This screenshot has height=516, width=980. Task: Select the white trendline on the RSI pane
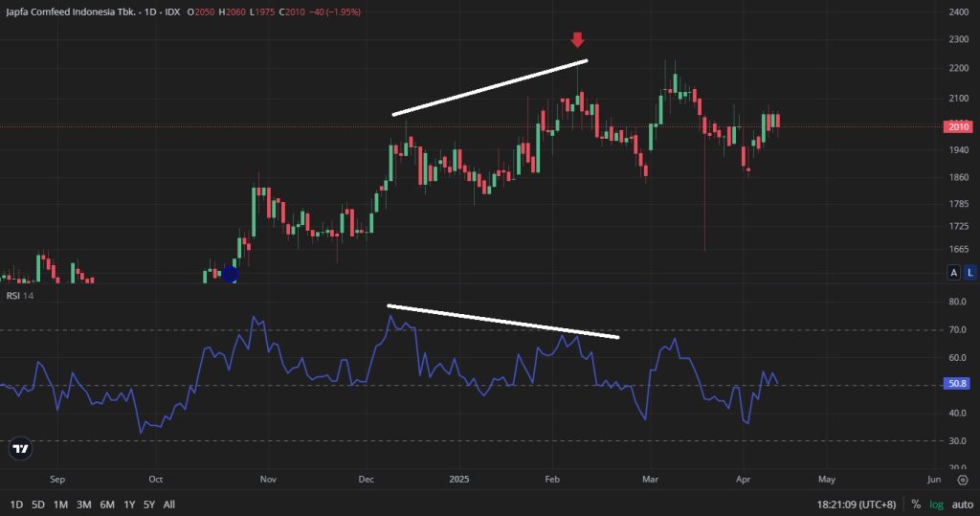(503, 322)
